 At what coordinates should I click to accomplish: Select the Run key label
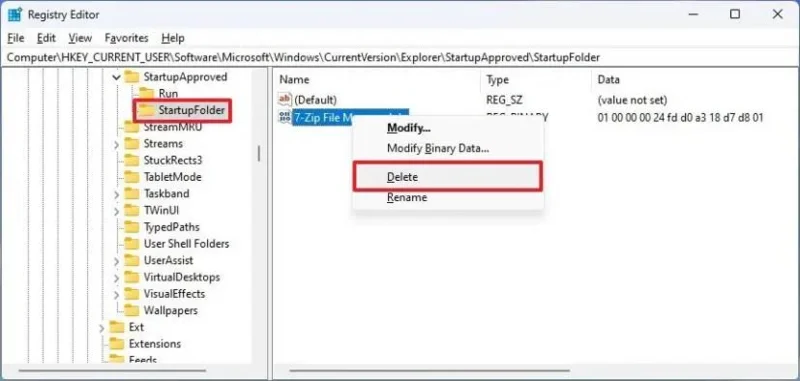[x=168, y=93]
